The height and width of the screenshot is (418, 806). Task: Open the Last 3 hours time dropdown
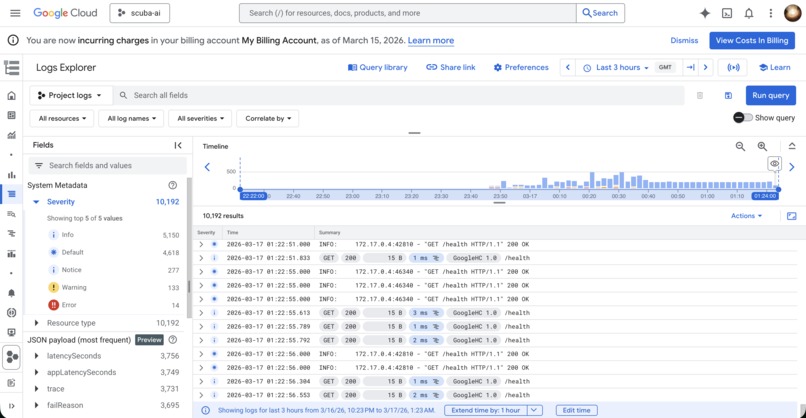click(616, 67)
